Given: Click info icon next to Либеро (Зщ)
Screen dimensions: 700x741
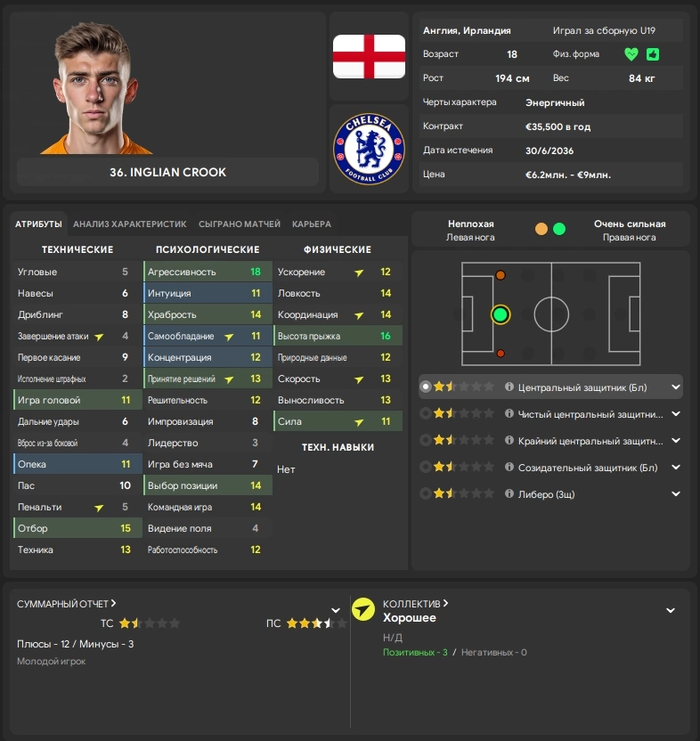Looking at the screenshot, I should click(x=509, y=493).
